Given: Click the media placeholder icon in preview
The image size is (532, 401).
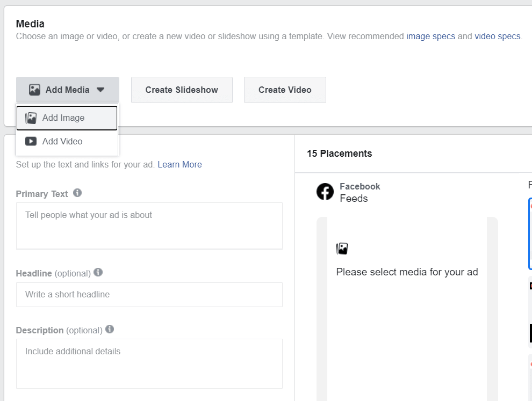Looking at the screenshot, I should click(342, 249).
